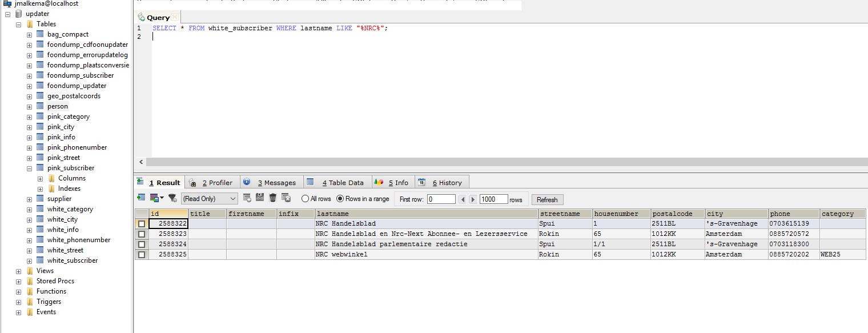
Task: Select the white_subscriber table icon
Action: 40,260
